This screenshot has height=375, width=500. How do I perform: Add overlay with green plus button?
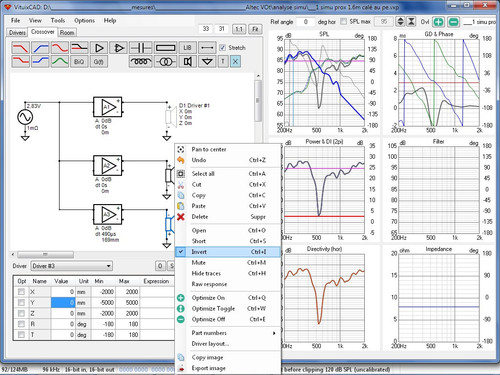[438, 22]
